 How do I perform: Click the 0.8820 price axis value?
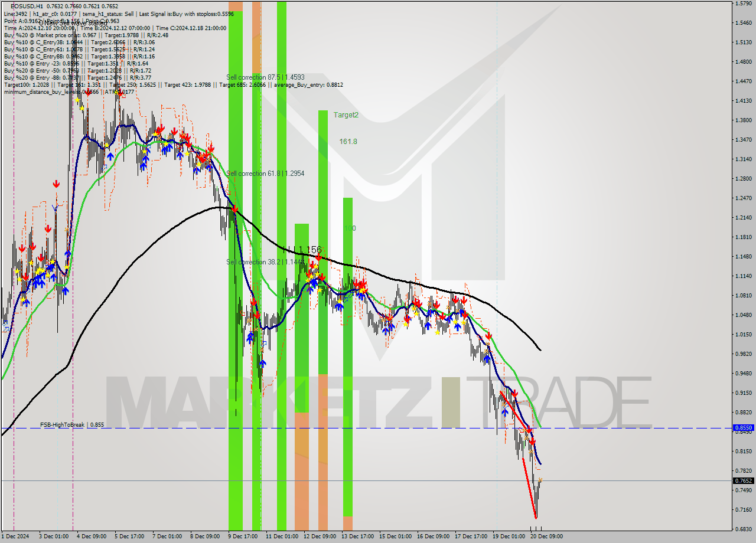click(x=743, y=413)
